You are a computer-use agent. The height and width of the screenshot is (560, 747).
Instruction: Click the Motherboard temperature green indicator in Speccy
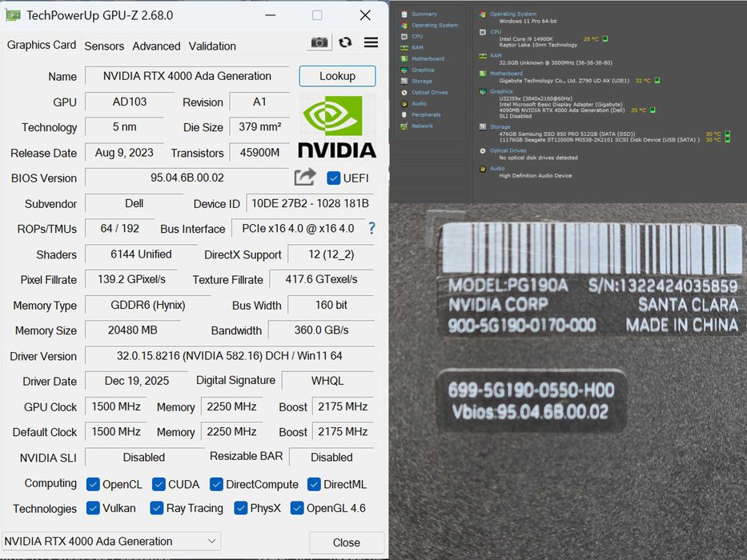click(657, 81)
